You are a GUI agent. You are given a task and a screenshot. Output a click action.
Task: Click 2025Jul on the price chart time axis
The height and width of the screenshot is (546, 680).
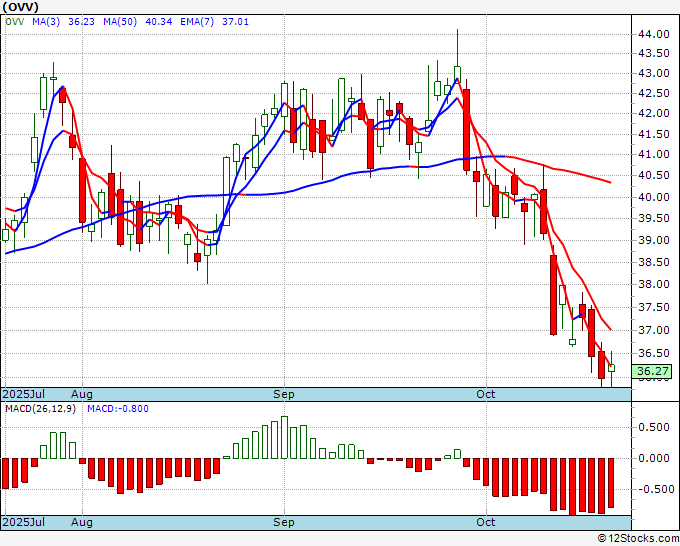pos(24,395)
